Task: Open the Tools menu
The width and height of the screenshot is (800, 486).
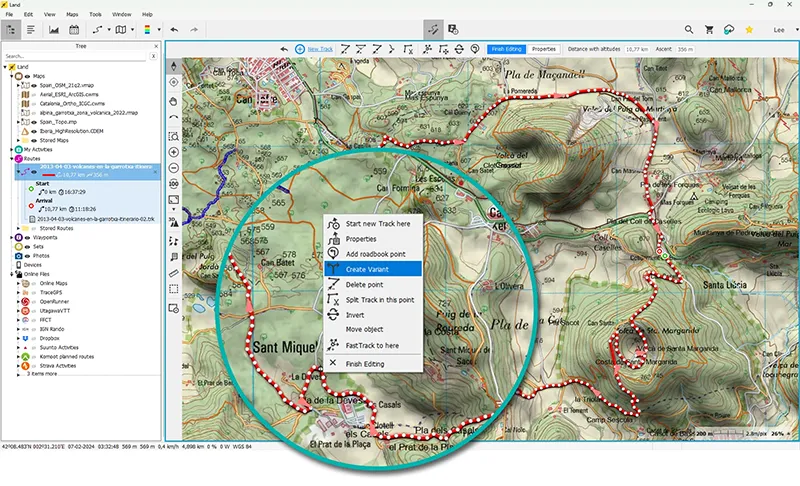Action: pyautogui.click(x=95, y=15)
